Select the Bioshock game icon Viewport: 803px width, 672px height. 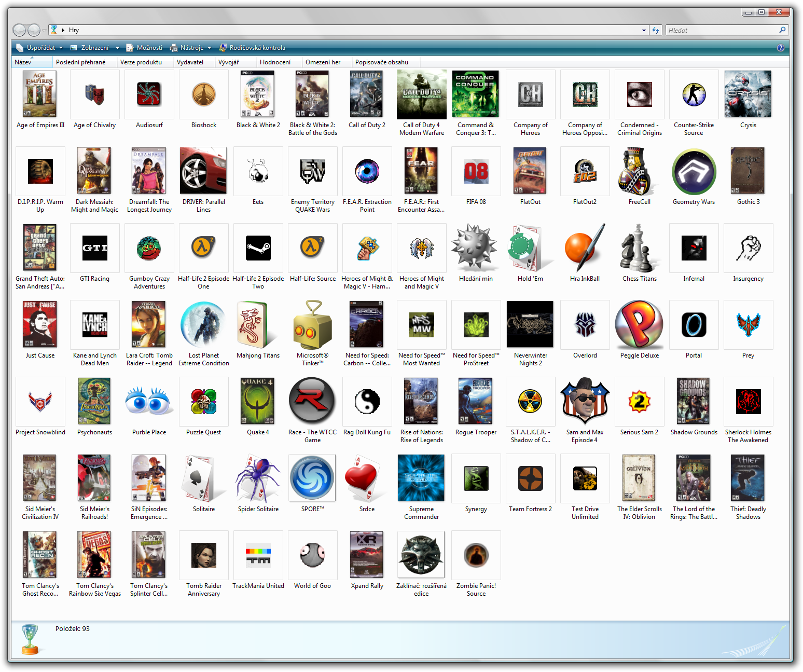point(204,94)
